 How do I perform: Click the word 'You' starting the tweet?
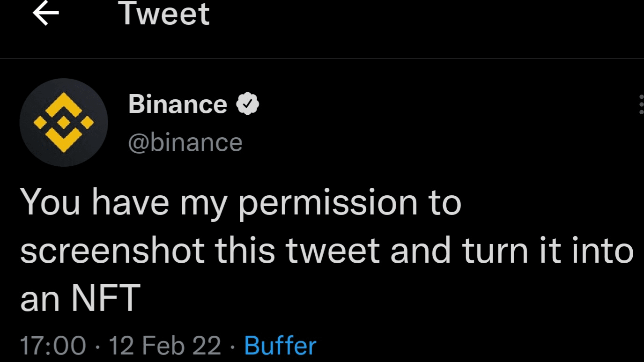(x=50, y=202)
